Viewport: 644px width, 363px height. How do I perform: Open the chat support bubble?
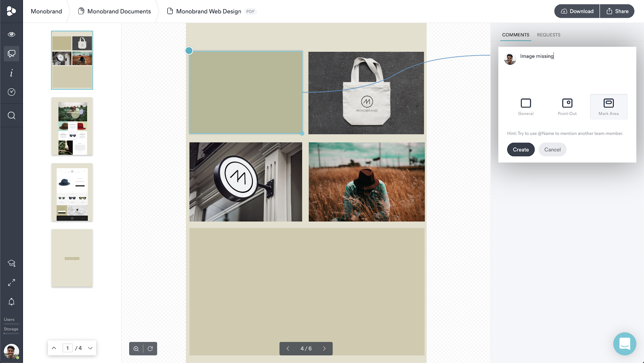tap(625, 344)
